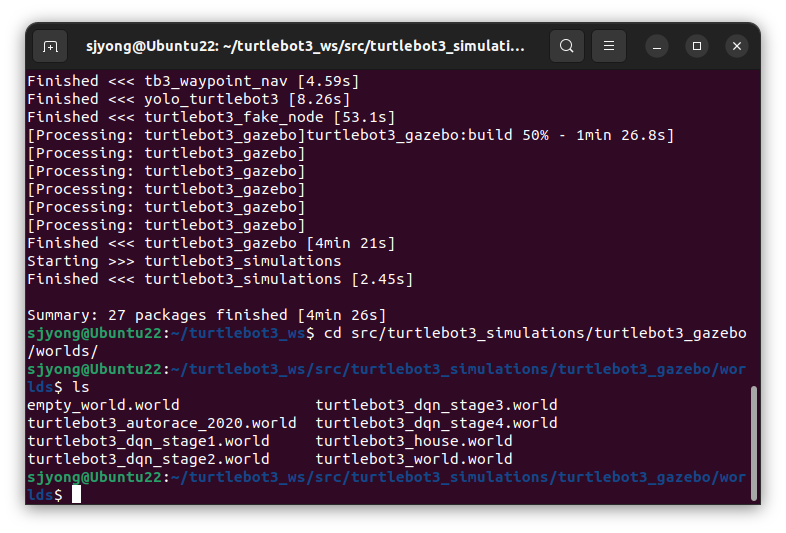Click turtlebot3_dqn_stage4.world in the listing

(436, 423)
